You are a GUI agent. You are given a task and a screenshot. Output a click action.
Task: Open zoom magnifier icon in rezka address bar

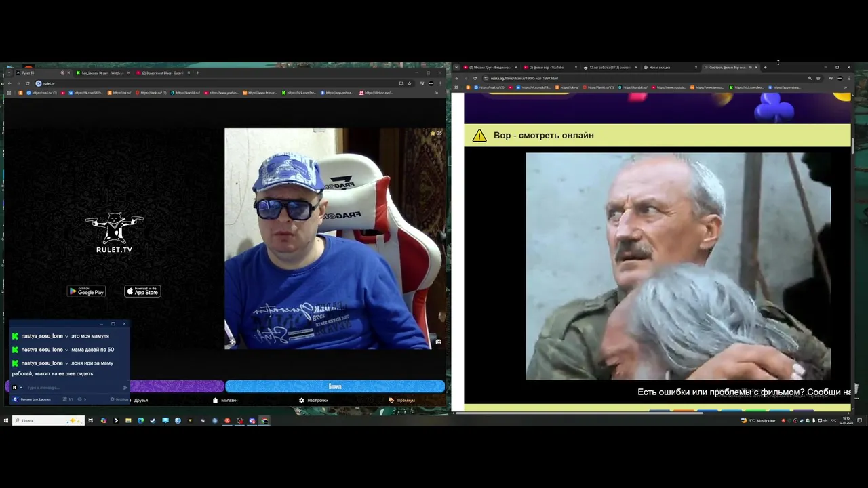[810, 78]
